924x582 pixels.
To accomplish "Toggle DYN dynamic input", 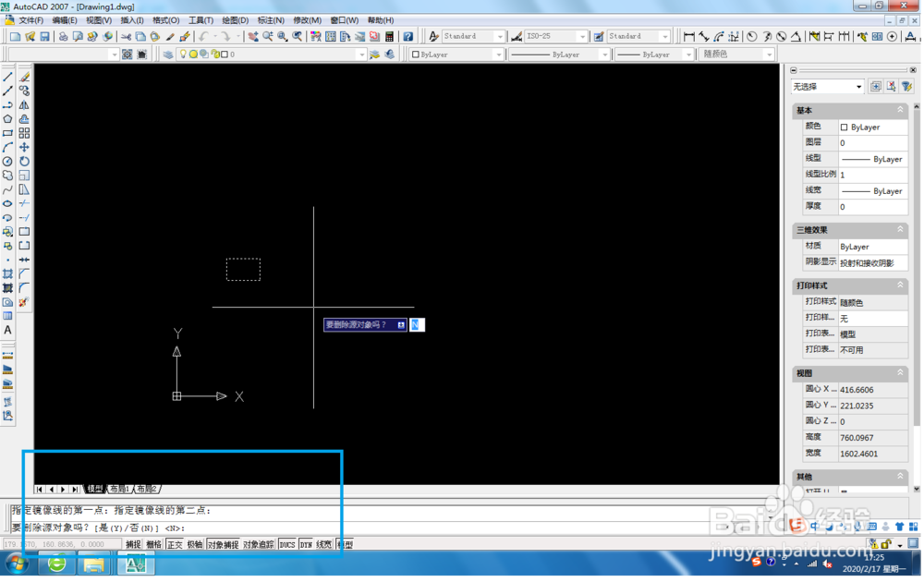I will [307, 545].
